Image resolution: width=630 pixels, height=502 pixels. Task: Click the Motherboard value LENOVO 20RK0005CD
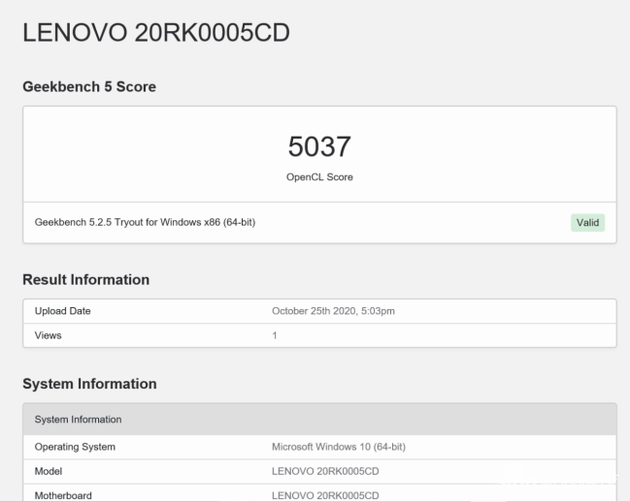[x=325, y=495]
